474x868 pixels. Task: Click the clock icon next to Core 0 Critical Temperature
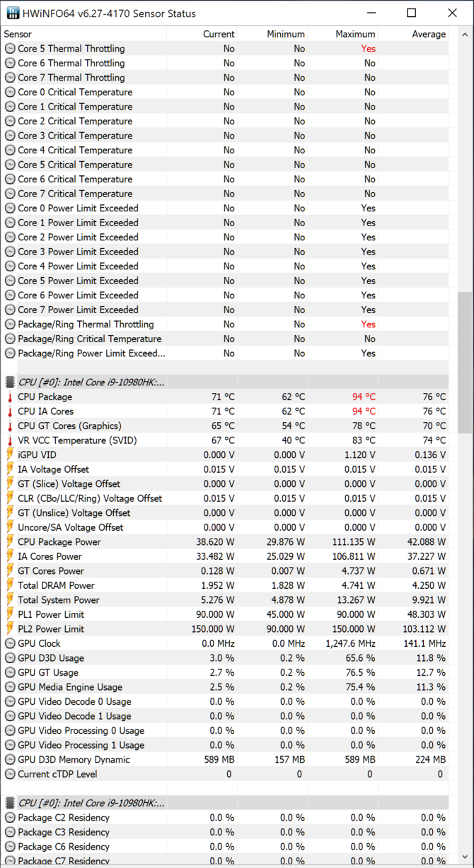click(10, 93)
